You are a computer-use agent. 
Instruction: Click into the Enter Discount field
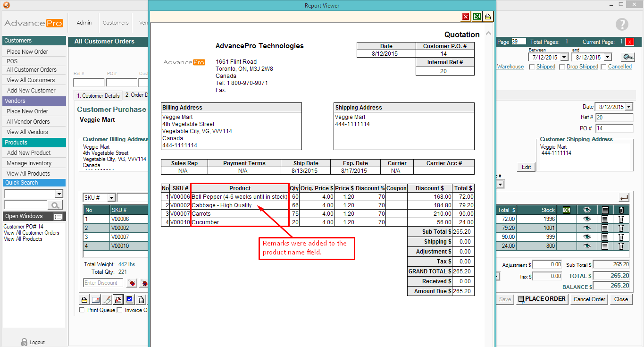coord(103,283)
